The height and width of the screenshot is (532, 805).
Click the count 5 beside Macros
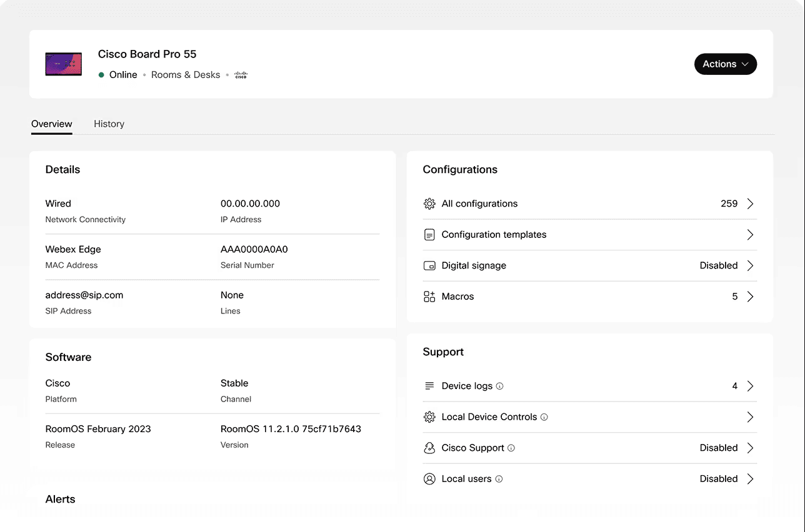735,297
